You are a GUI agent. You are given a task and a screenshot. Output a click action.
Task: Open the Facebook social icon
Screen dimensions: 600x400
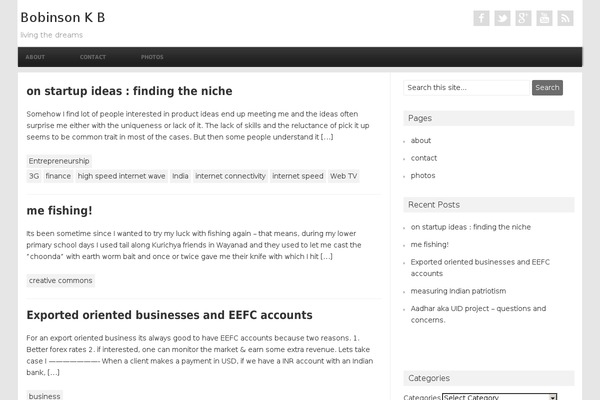(481, 18)
